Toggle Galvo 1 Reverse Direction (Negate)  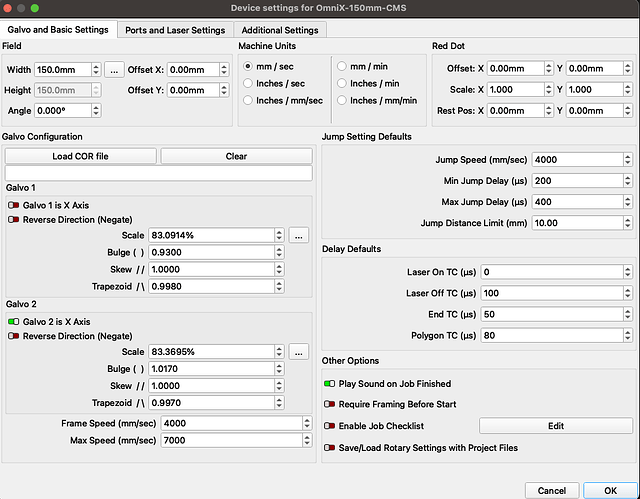click(x=13, y=220)
